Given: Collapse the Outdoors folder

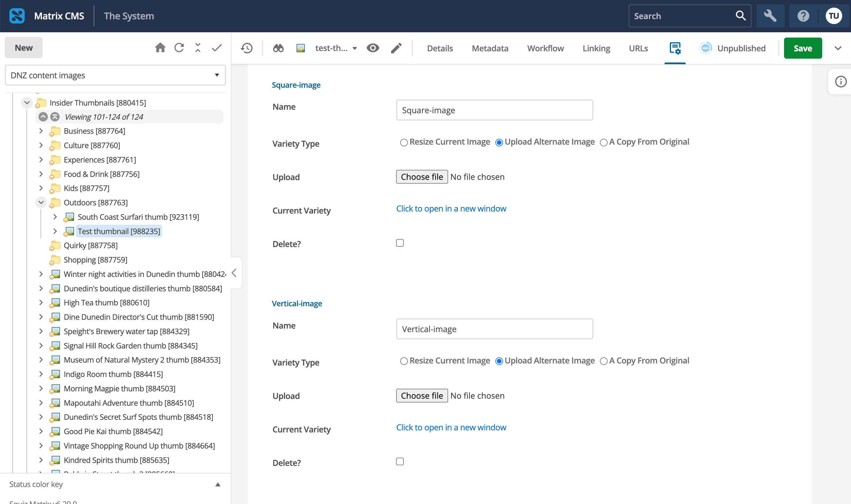Looking at the screenshot, I should pyautogui.click(x=41, y=202).
